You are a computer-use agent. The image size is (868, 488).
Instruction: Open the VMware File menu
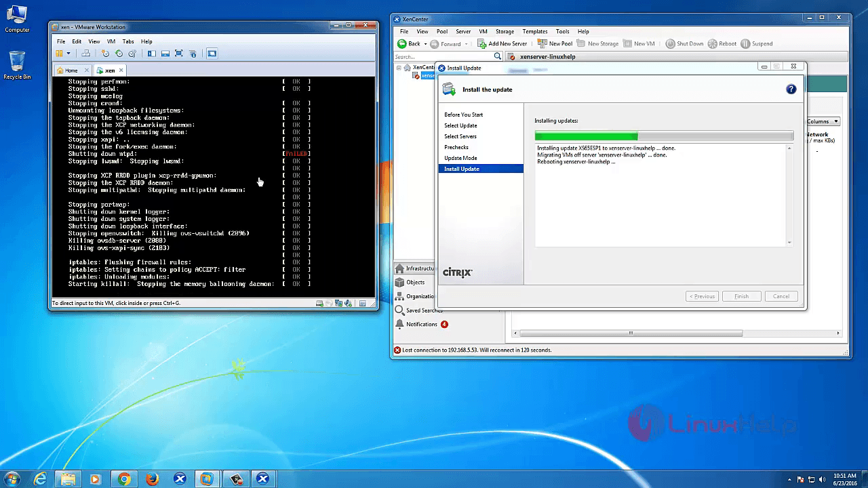pyautogui.click(x=61, y=41)
